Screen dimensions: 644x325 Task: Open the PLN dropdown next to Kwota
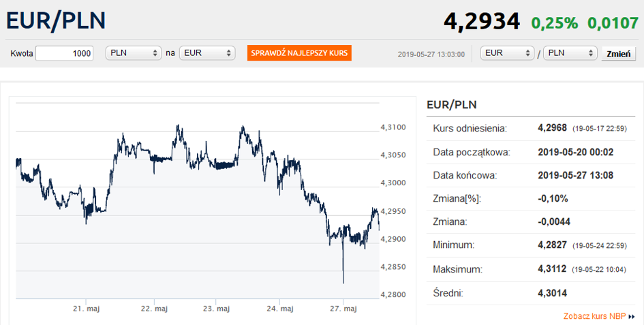click(133, 53)
